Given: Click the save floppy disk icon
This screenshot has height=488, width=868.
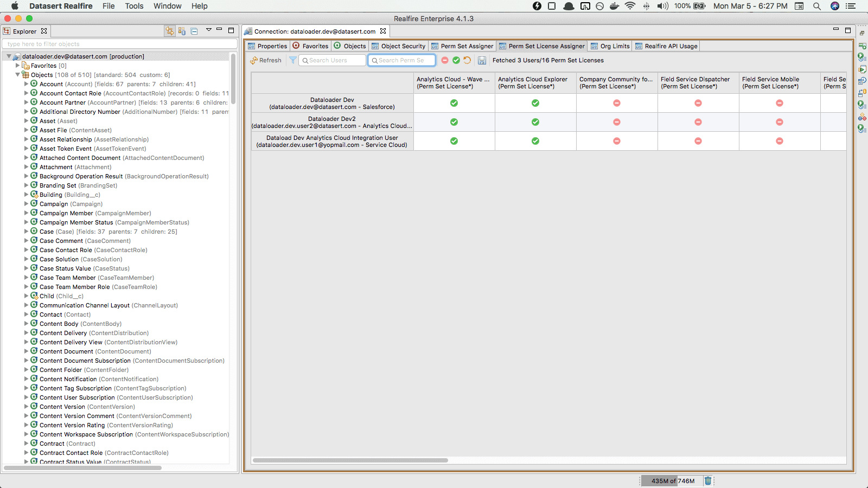Looking at the screenshot, I should tap(482, 60).
